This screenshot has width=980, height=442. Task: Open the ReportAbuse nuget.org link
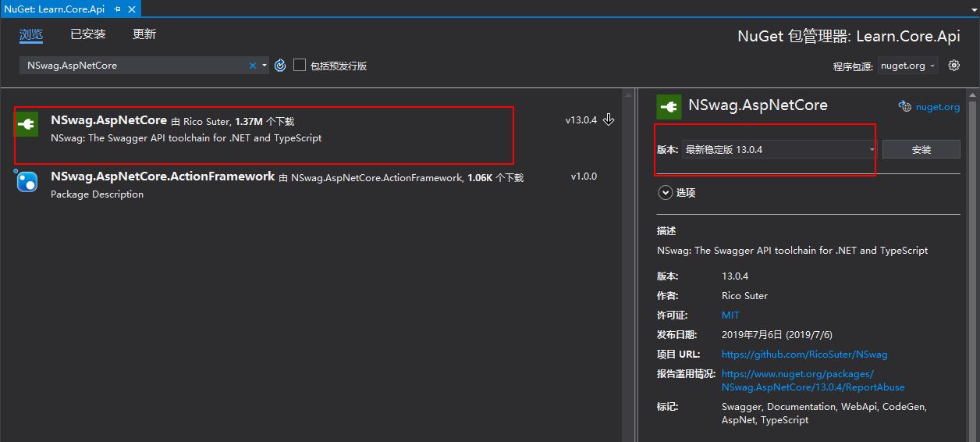pyautogui.click(x=813, y=380)
